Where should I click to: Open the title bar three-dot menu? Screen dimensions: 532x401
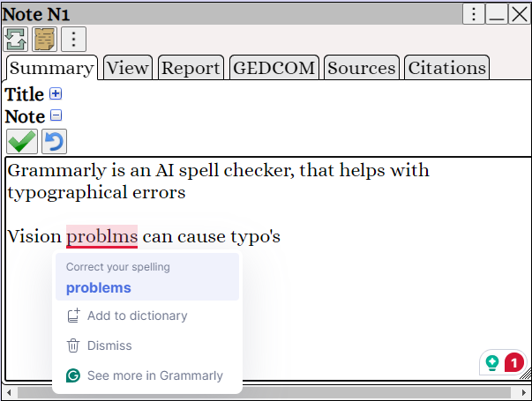pos(473,14)
